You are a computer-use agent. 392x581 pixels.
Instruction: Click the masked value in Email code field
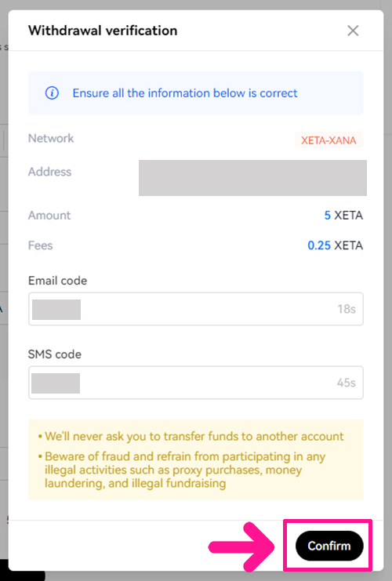[56, 310]
